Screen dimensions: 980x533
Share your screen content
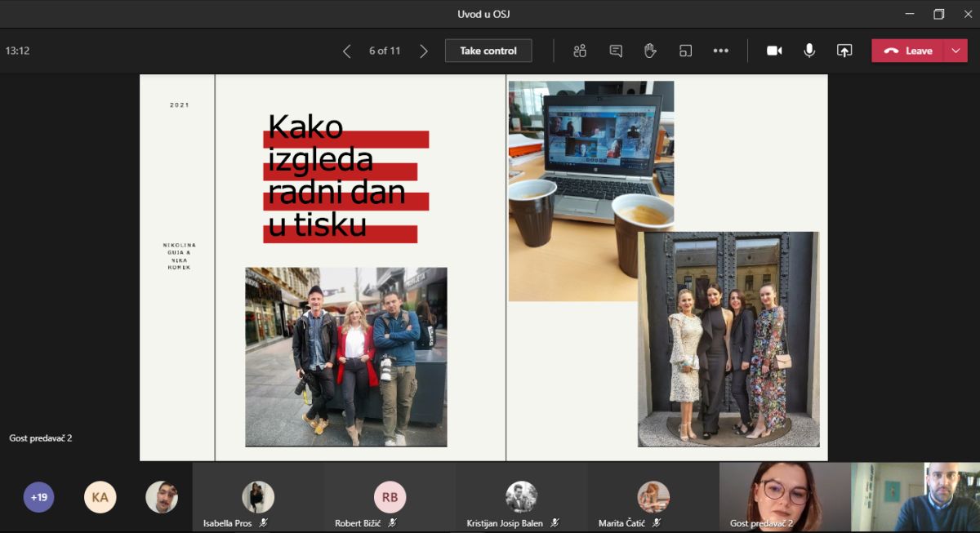click(x=844, y=51)
